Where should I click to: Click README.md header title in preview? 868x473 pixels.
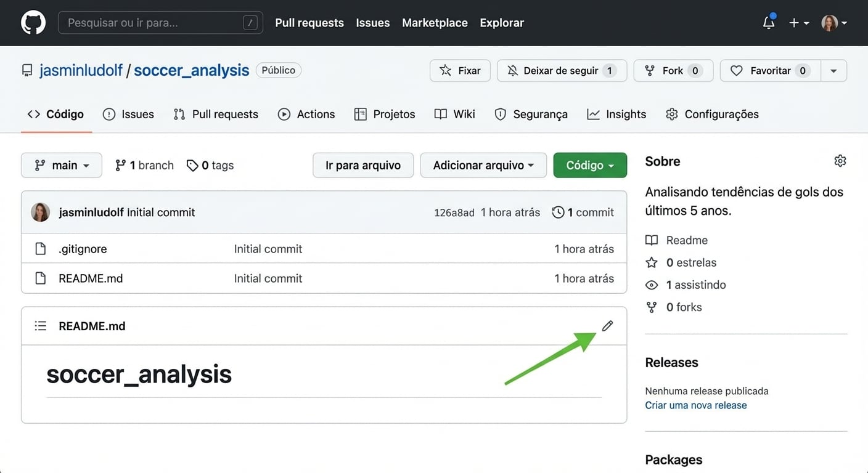coord(92,326)
